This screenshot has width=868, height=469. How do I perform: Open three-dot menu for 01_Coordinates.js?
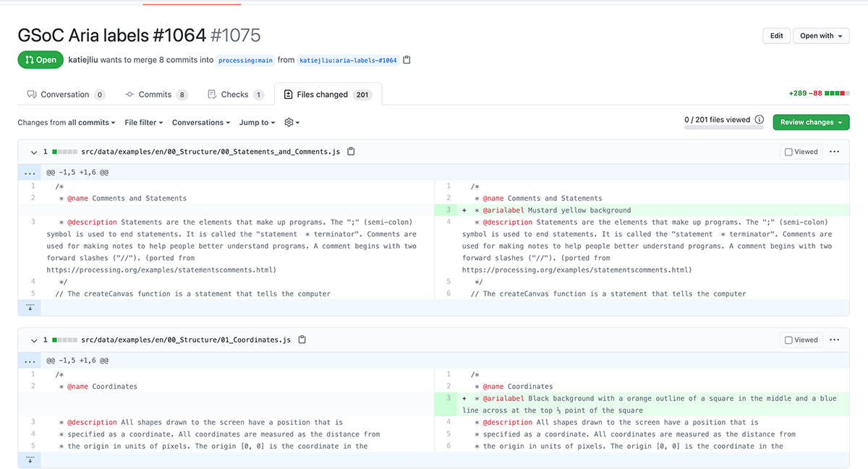pos(834,340)
